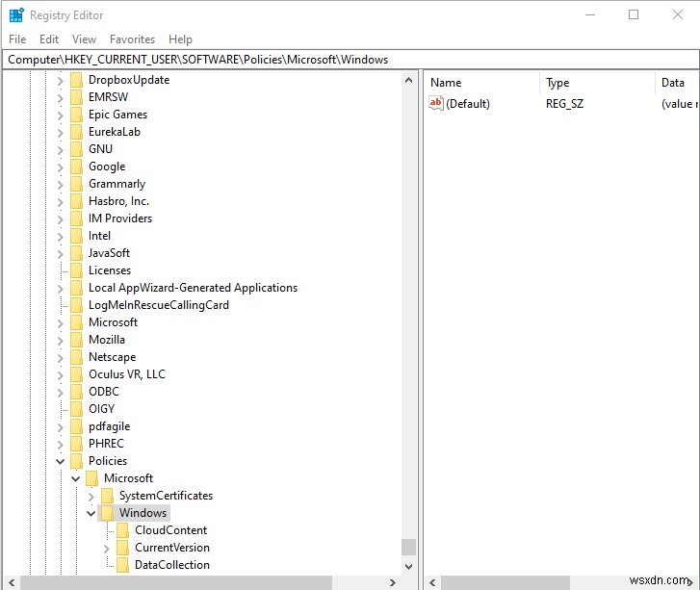Collapse the Microsoft key under Policies
The width and height of the screenshot is (700, 590).
coord(75,479)
